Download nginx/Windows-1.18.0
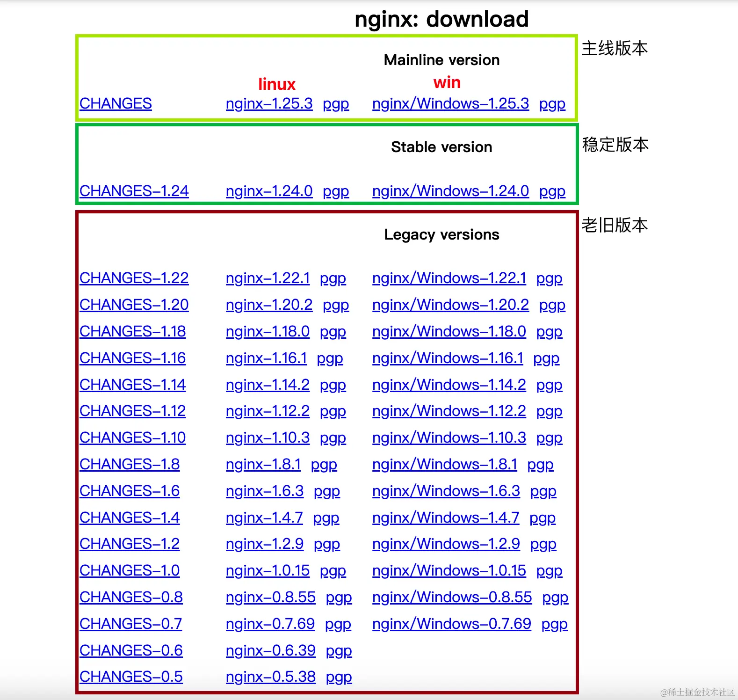This screenshot has height=700, width=738. point(449,331)
